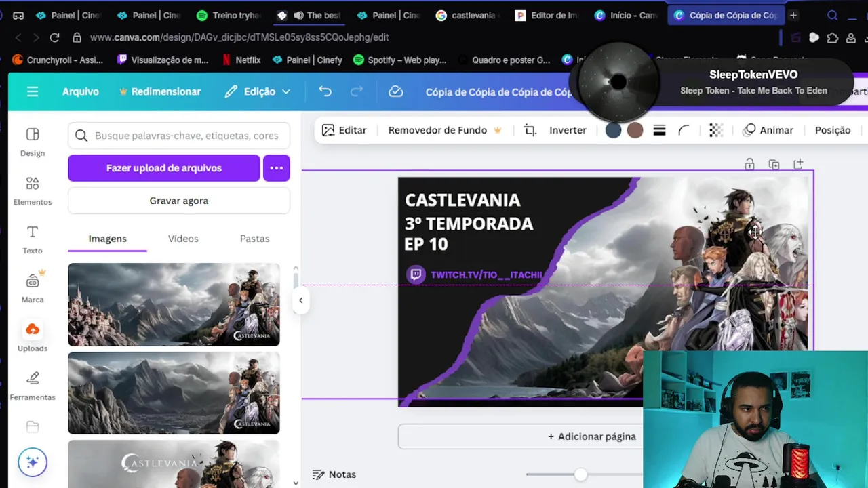Select the second mountain upload thumbnail
Screen dimensions: 868x488
[174, 393]
